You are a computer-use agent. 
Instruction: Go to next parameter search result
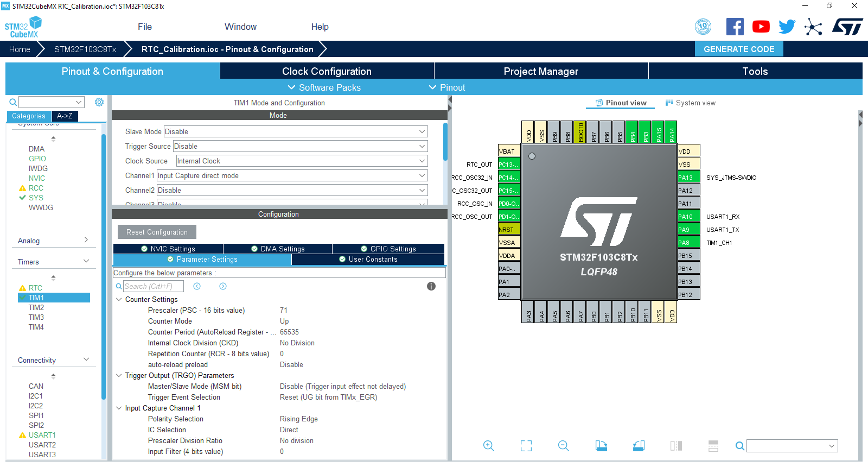(x=223, y=286)
